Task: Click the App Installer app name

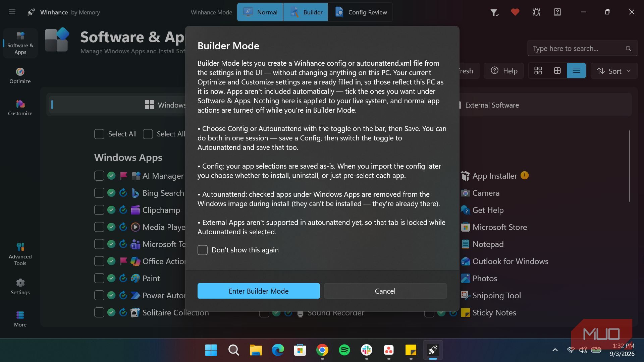Action: click(x=495, y=176)
